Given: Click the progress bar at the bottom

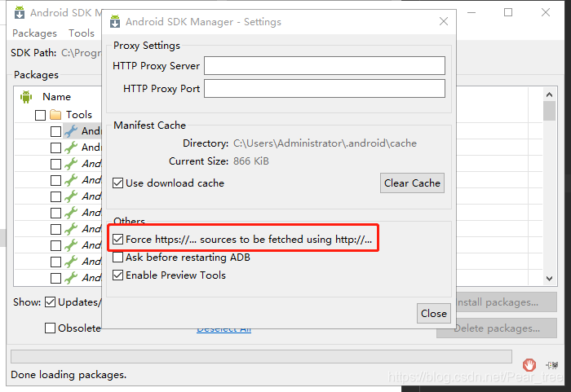Looking at the screenshot, I should [x=261, y=356].
